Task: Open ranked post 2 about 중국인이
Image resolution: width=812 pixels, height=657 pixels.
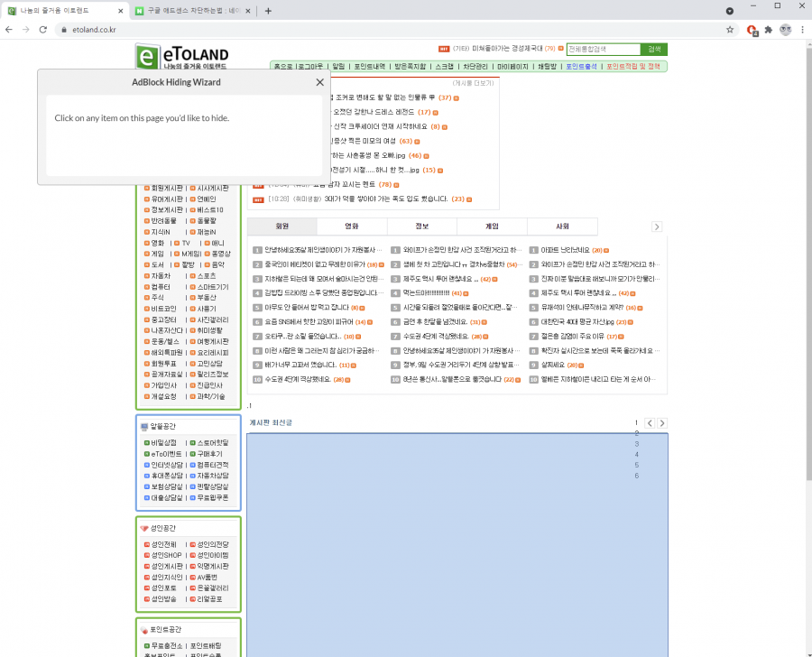Action: click(x=315, y=264)
